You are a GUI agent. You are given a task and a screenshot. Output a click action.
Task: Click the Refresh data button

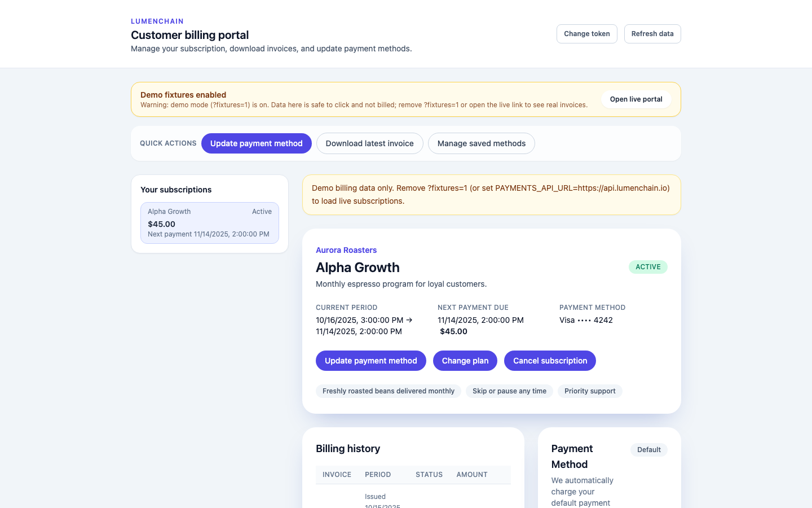point(652,33)
